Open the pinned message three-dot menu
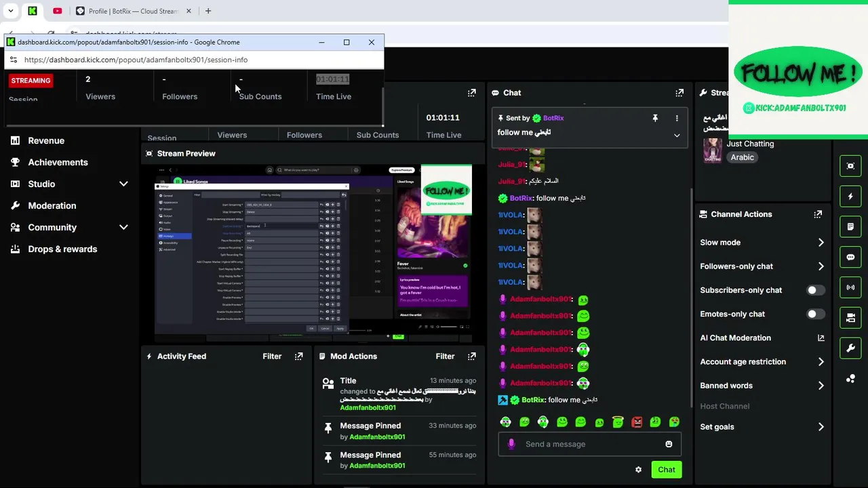 tap(676, 118)
